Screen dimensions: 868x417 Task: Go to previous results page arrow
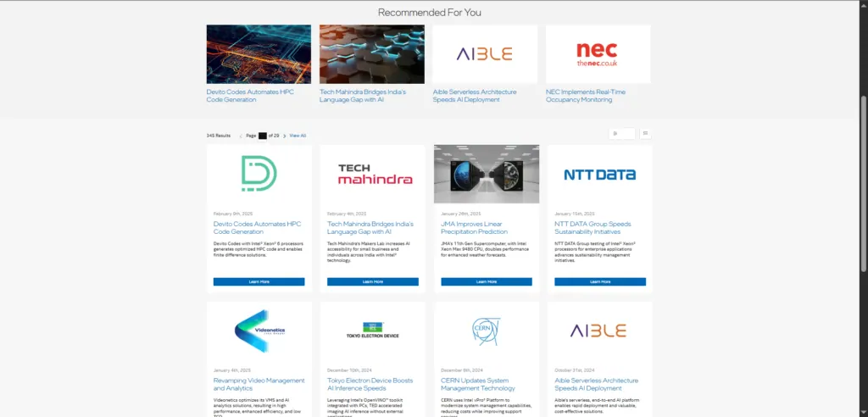coord(241,136)
